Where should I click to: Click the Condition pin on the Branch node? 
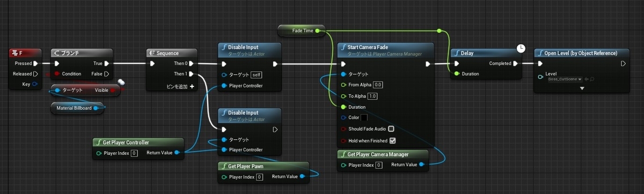57,73
